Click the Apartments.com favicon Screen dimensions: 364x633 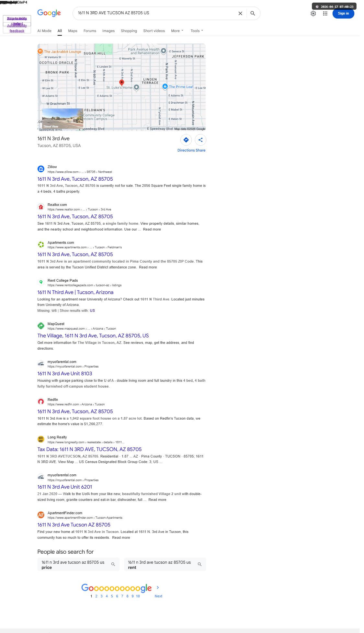[x=41, y=244]
